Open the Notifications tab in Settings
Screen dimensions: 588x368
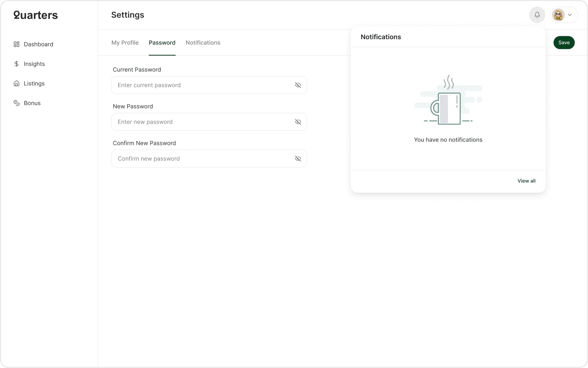pos(203,42)
